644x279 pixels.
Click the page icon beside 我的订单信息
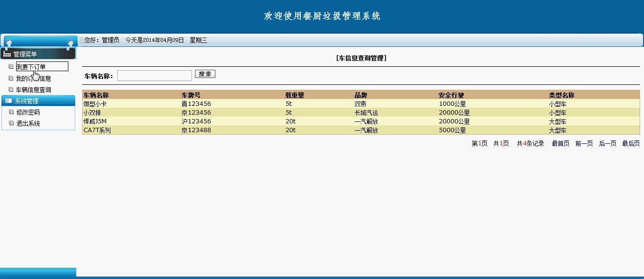(11, 78)
